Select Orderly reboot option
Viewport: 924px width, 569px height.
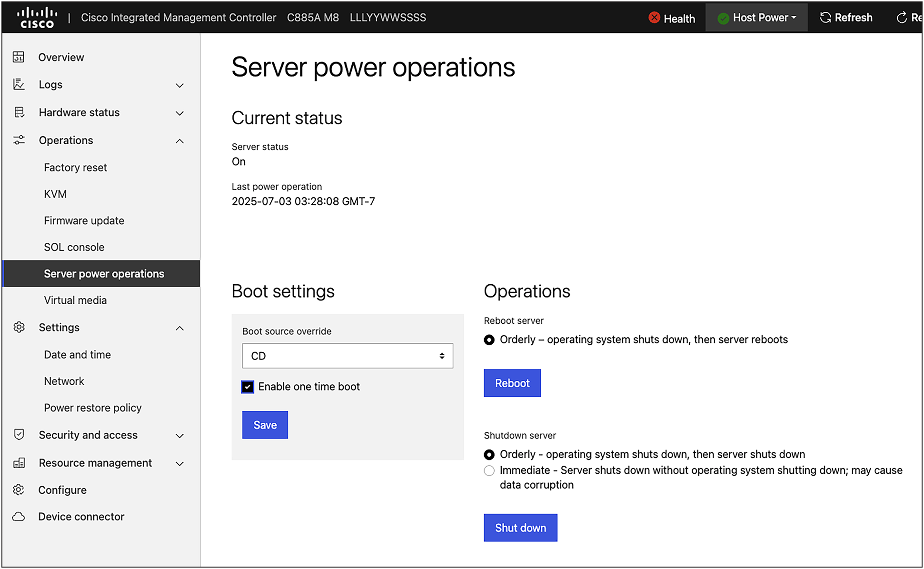[x=489, y=339]
